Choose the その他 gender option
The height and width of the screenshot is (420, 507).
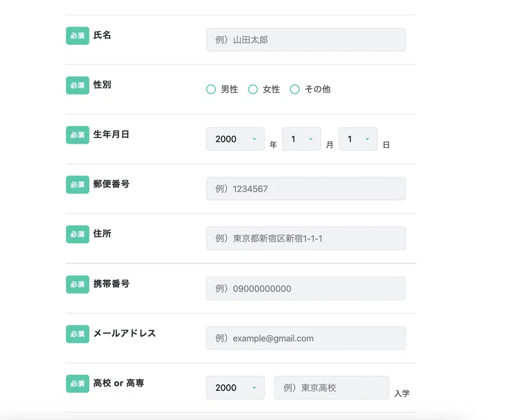(x=295, y=89)
